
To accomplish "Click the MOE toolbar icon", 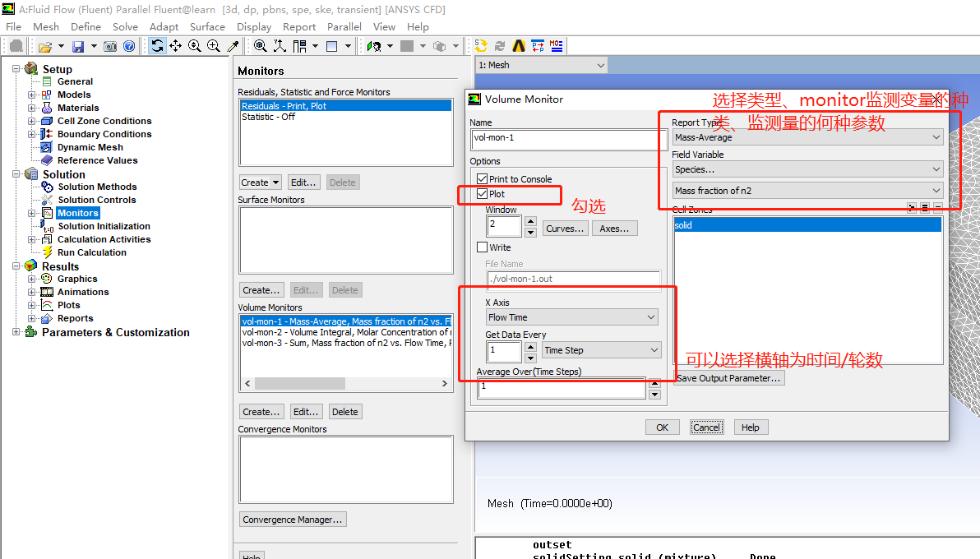I will (x=557, y=46).
